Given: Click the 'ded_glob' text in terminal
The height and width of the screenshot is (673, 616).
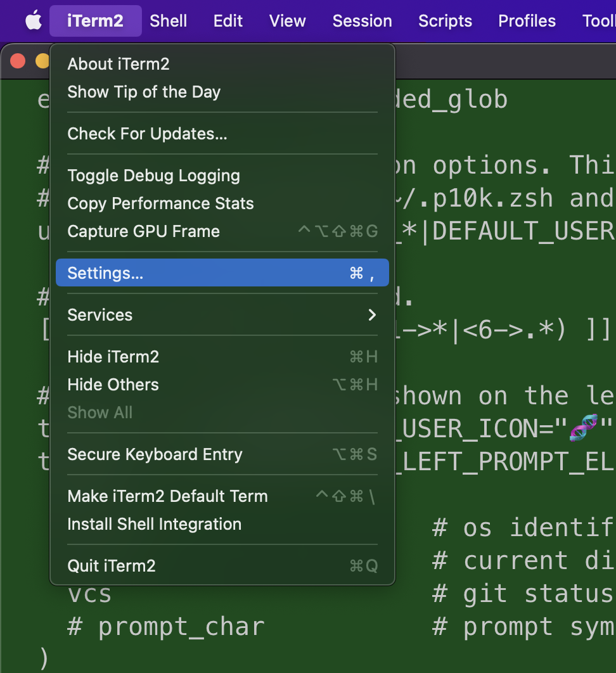Looking at the screenshot, I should point(451,99).
